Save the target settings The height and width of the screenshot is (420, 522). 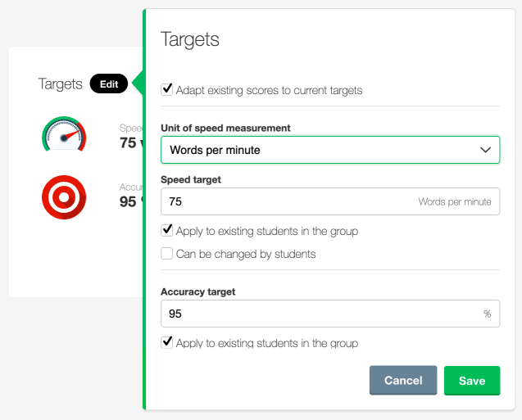point(471,381)
